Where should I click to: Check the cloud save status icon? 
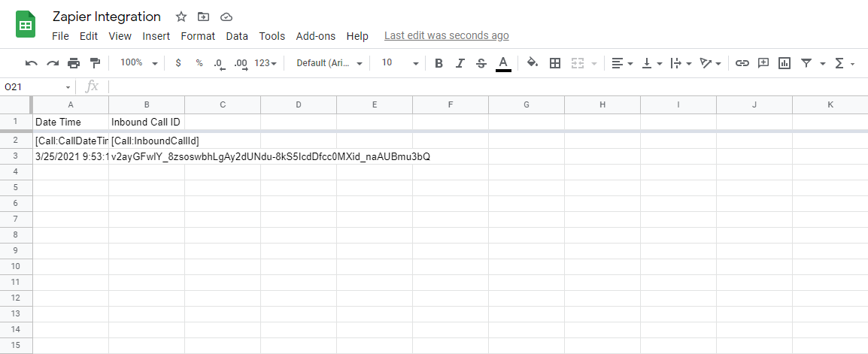[x=226, y=17]
